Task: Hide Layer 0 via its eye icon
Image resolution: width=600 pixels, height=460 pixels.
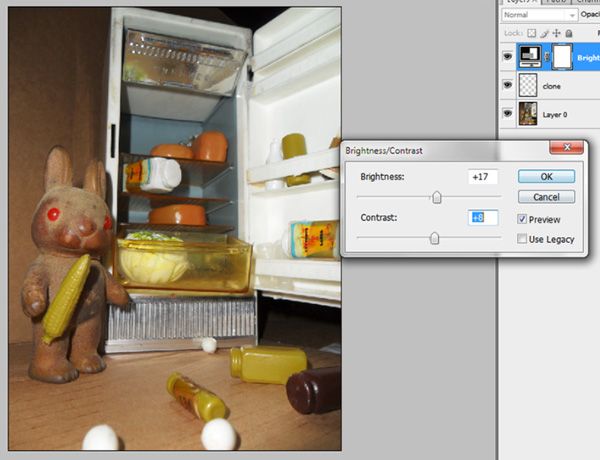Action: point(507,114)
